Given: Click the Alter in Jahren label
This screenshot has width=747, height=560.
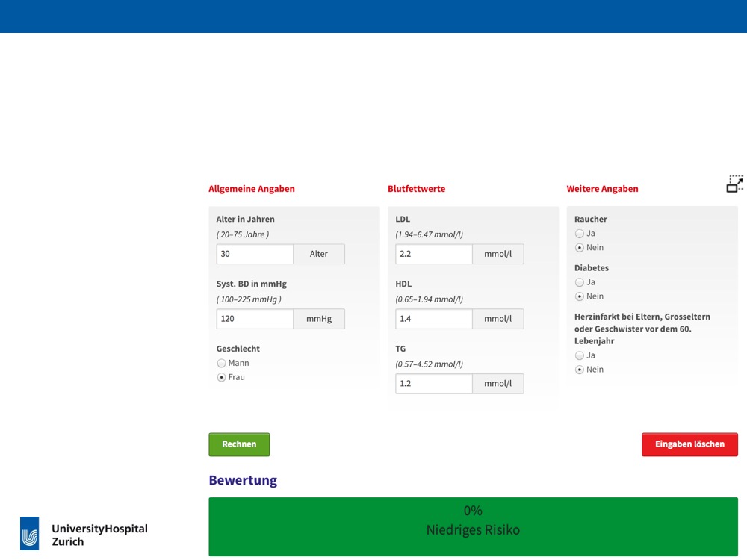Looking at the screenshot, I should [x=245, y=219].
